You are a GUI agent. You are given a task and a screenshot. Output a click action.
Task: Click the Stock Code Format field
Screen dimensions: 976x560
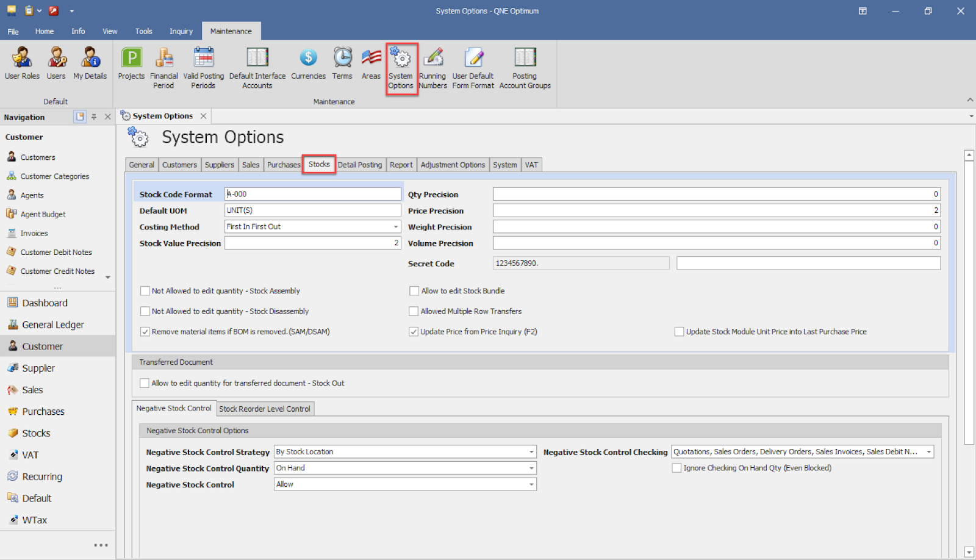coord(312,194)
